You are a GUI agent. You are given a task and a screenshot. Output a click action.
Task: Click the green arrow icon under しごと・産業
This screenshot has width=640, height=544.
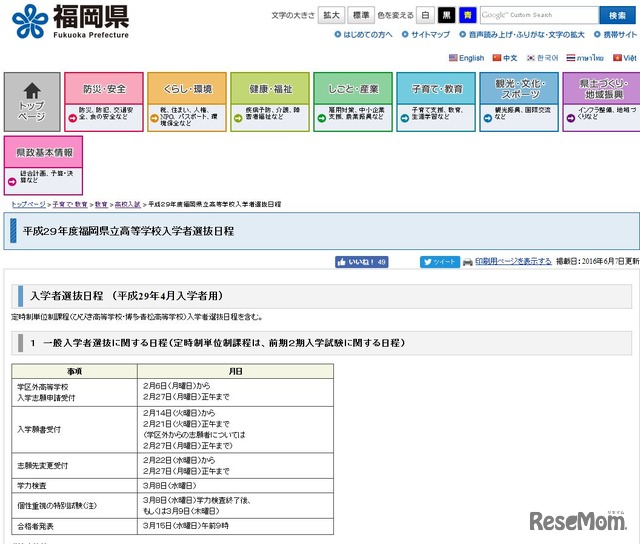click(x=322, y=118)
